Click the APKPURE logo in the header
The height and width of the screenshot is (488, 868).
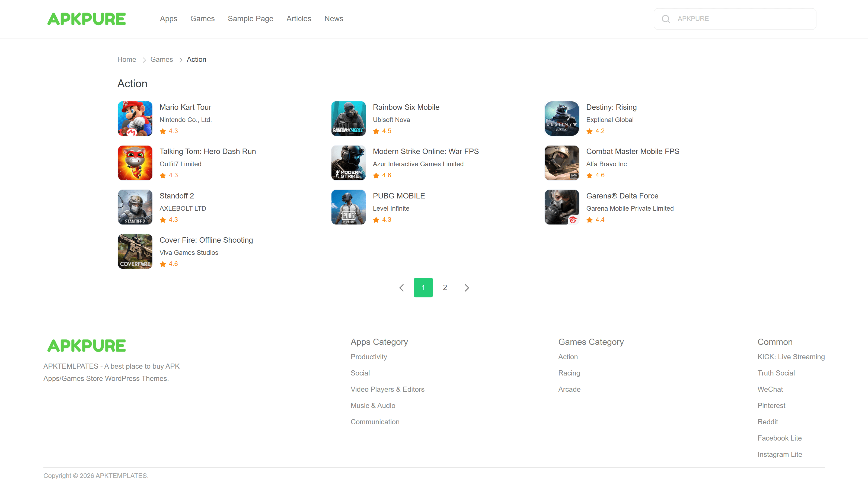pos(87,19)
